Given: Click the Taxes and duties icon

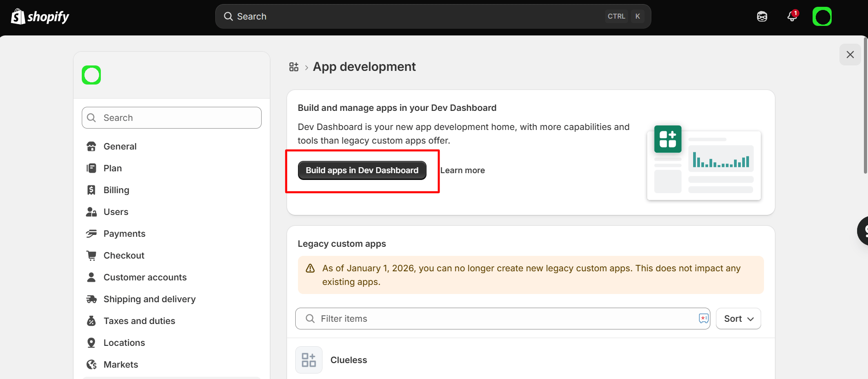Looking at the screenshot, I should (x=91, y=321).
